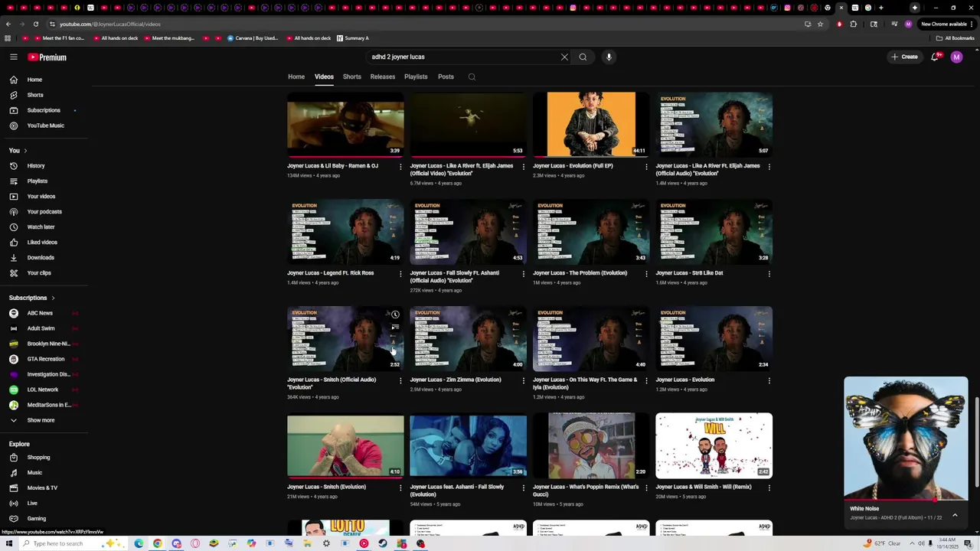Reload the page in Chrome

35,24
